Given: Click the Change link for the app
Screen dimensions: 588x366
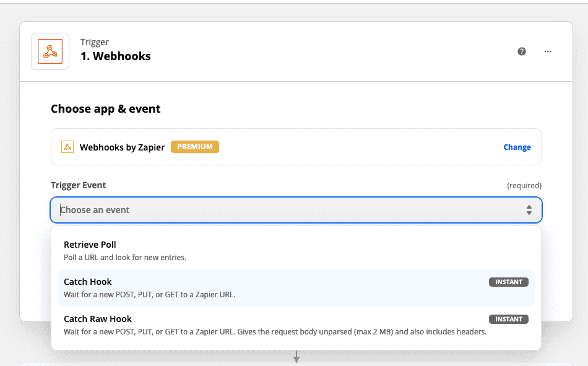Looking at the screenshot, I should [517, 147].
